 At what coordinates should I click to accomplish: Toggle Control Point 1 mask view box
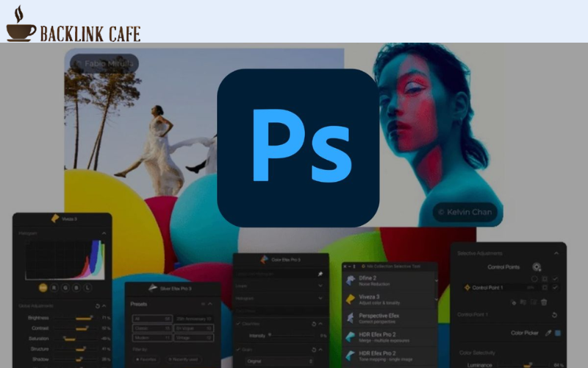545,287
